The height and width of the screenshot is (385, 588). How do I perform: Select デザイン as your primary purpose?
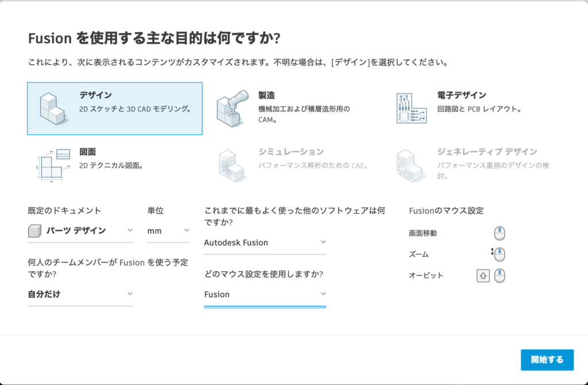click(x=115, y=108)
